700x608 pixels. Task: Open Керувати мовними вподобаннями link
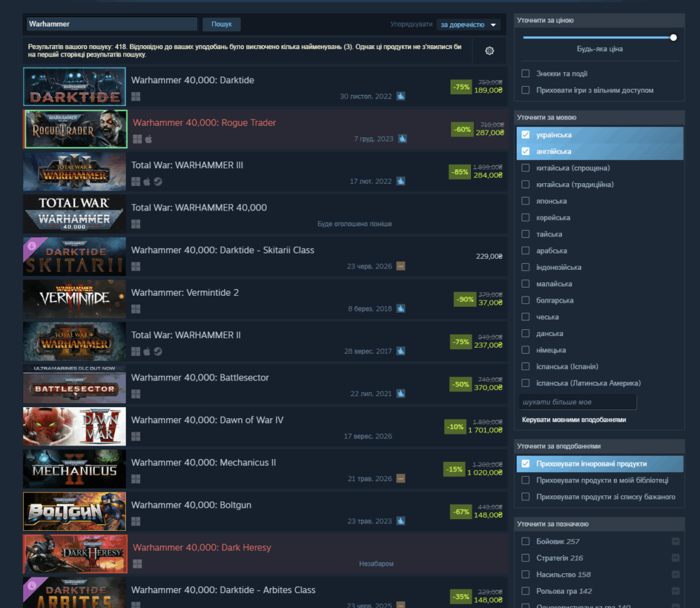[x=574, y=419]
